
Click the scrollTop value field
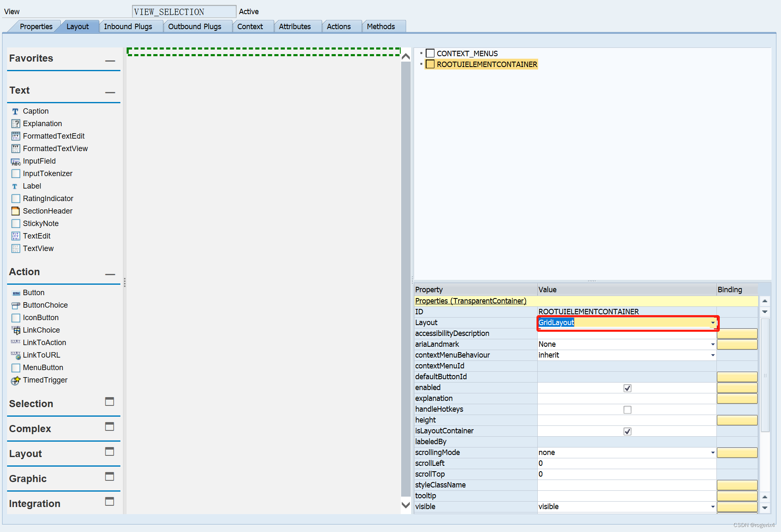tap(627, 474)
